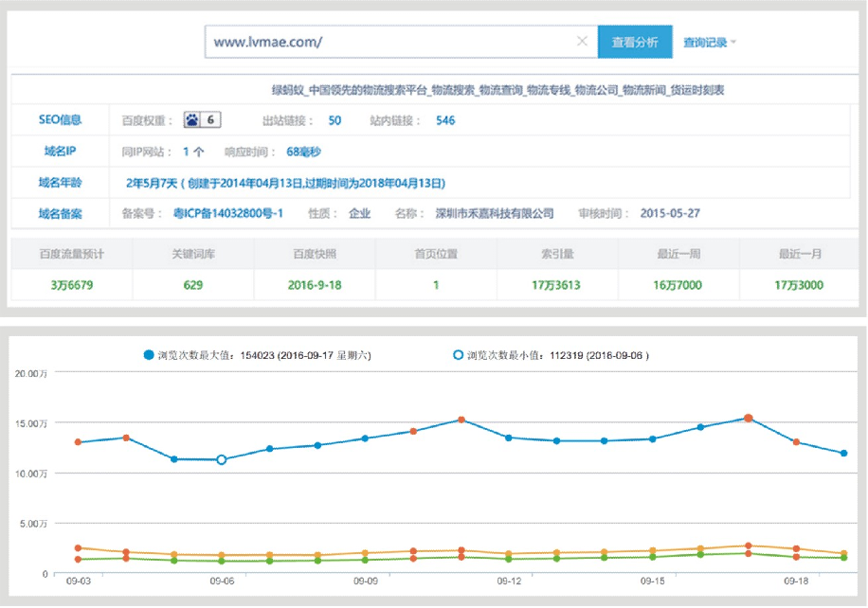This screenshot has width=868, height=608.
Task: Clear the URL field with the X icon
Action: [x=582, y=41]
